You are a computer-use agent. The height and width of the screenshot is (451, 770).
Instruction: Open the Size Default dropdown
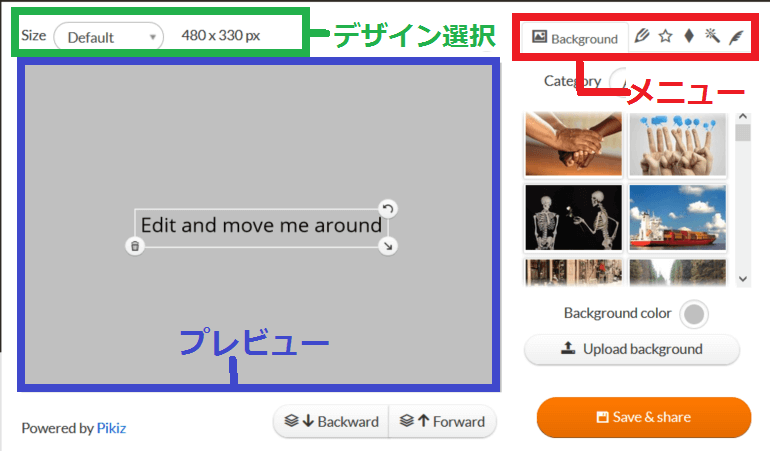click(x=109, y=37)
